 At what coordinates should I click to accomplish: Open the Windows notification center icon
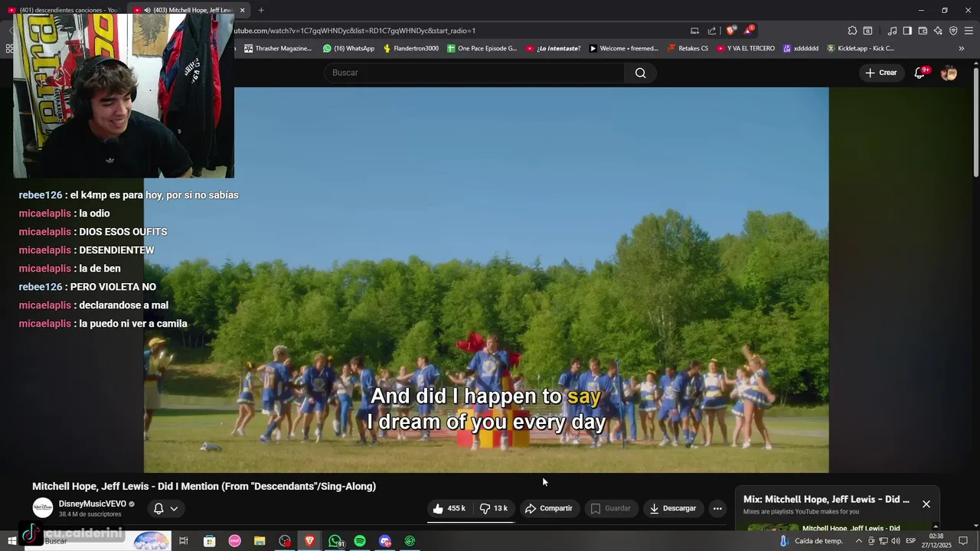pyautogui.click(x=963, y=541)
